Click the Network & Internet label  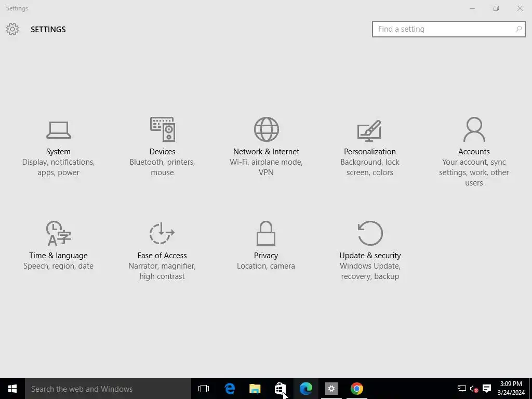[x=266, y=152]
